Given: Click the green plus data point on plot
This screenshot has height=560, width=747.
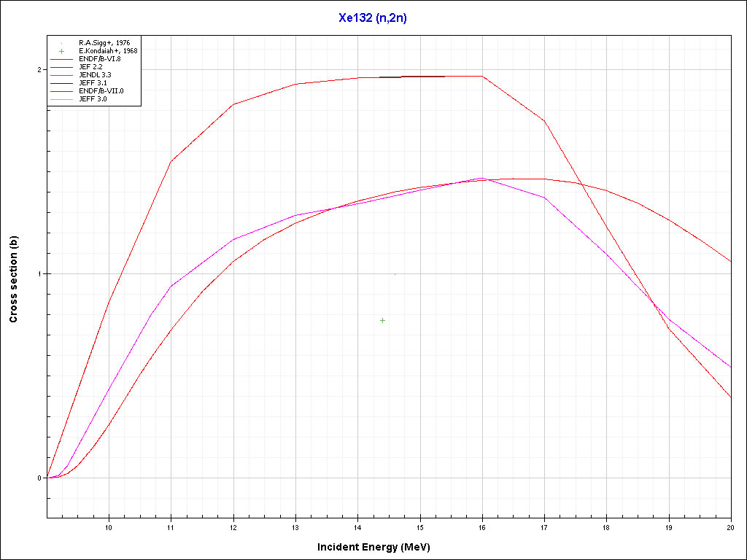Looking at the screenshot, I should click(x=382, y=320).
